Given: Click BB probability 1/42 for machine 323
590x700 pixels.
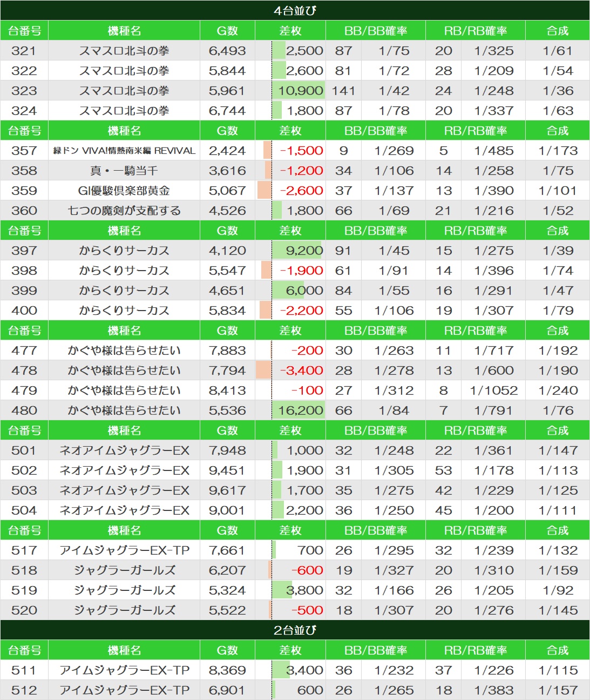Looking at the screenshot, I should point(394,91).
